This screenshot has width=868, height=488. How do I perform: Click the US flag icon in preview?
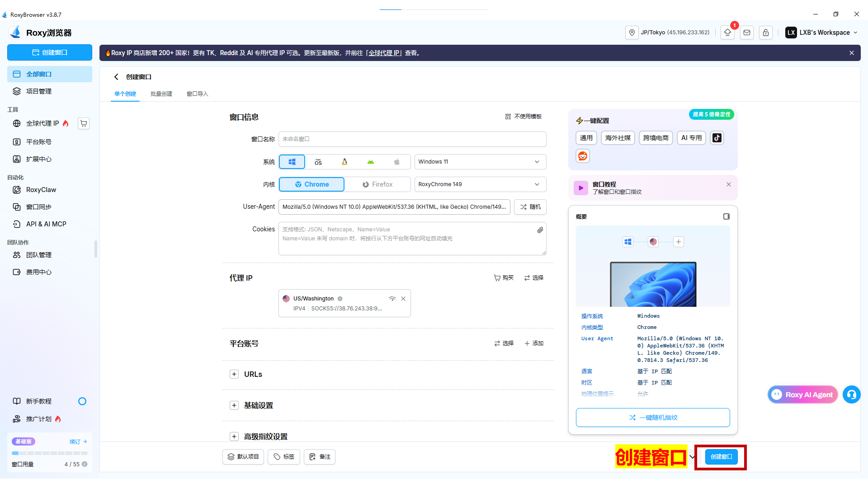tap(653, 242)
